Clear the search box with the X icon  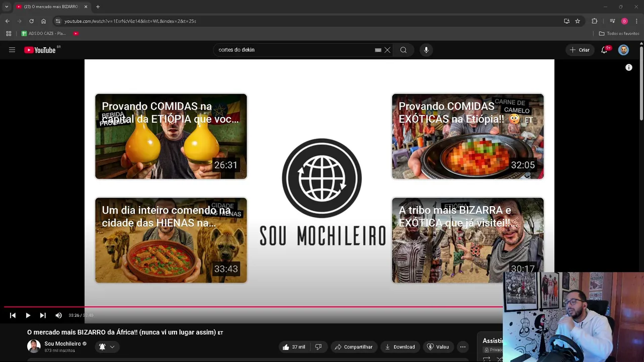(387, 50)
